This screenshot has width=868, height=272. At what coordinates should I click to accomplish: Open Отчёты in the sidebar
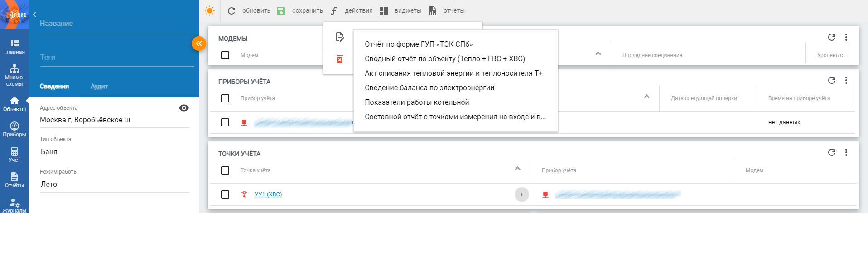point(14,180)
